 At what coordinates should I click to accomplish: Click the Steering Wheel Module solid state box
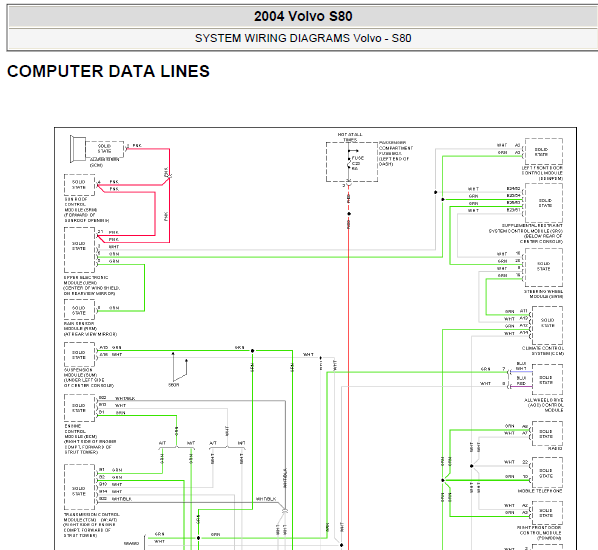coord(543,267)
